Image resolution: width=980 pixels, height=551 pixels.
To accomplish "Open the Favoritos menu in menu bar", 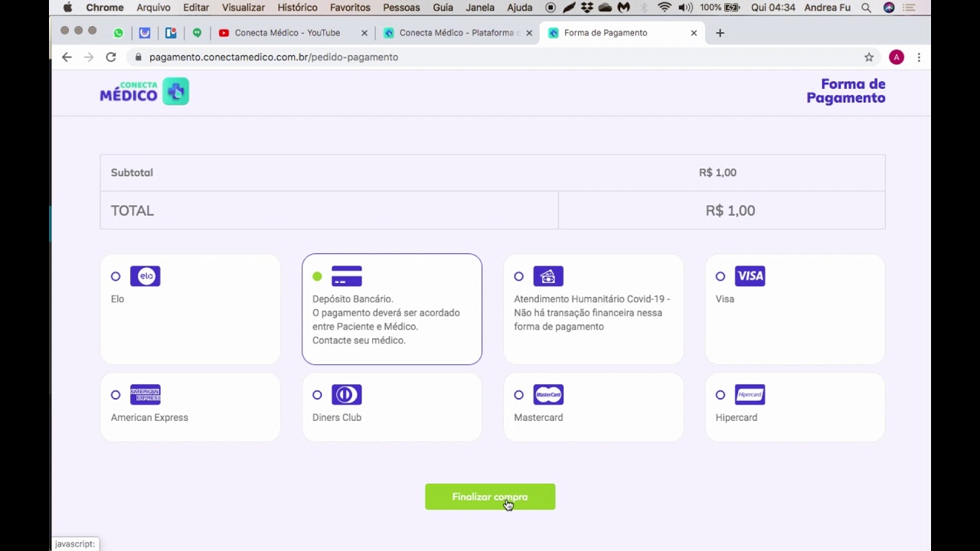I will (350, 8).
